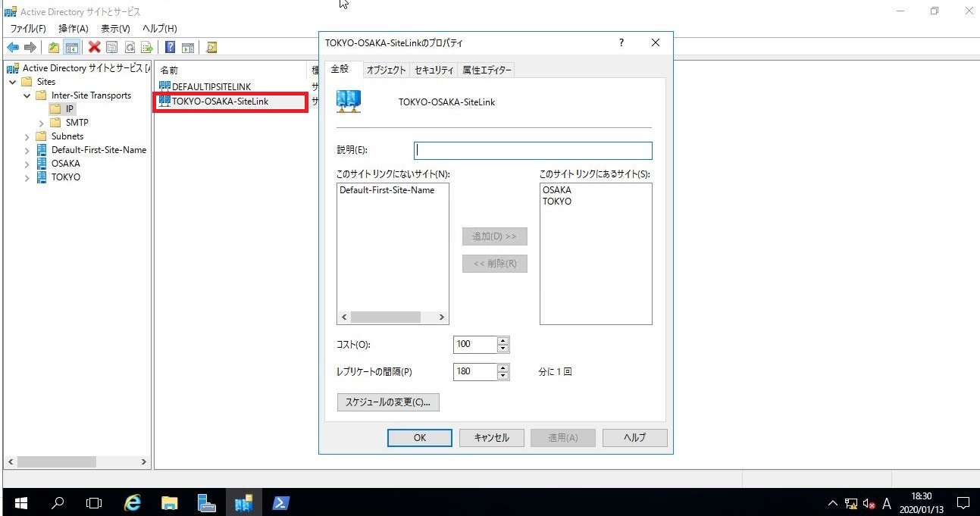Click the muted volume icon in the system tray
This screenshot has width=980, height=516.
(867, 502)
